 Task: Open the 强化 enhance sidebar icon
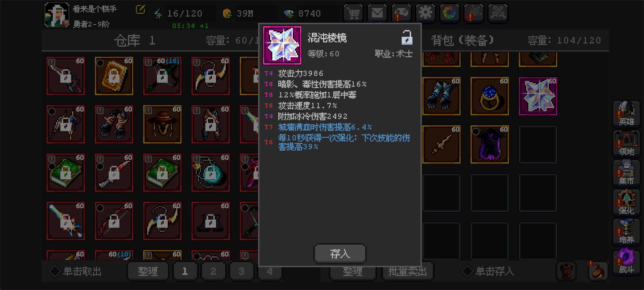626,202
